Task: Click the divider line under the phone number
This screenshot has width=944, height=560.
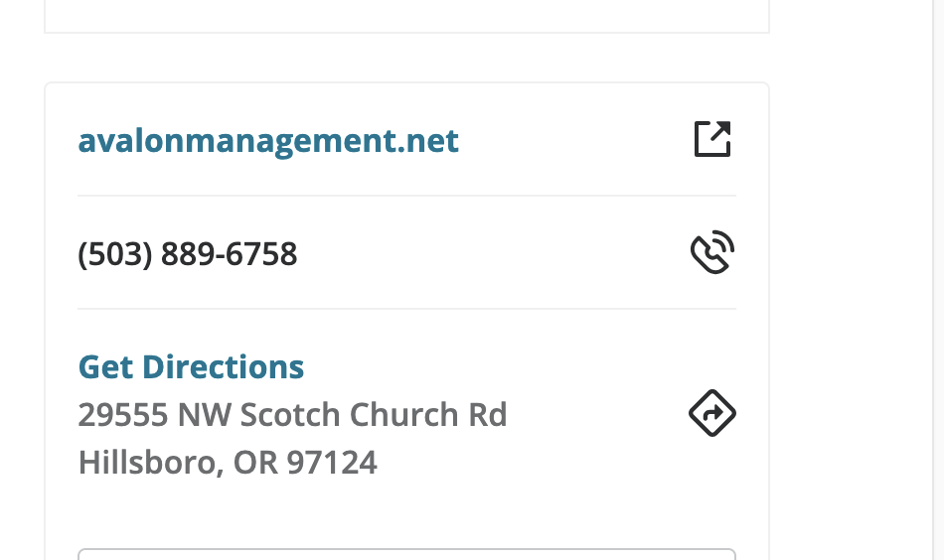Action: pos(406,309)
